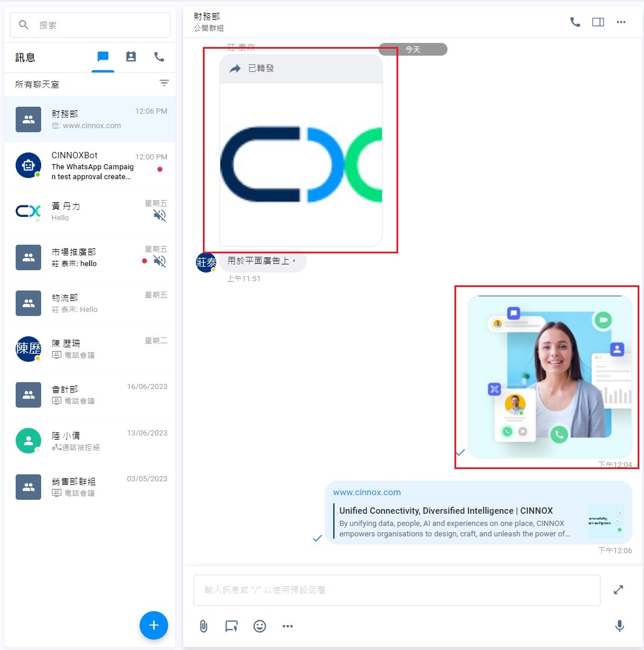Open the preset replies icon
Image resolution: width=644 pixels, height=650 pixels.
point(231,626)
